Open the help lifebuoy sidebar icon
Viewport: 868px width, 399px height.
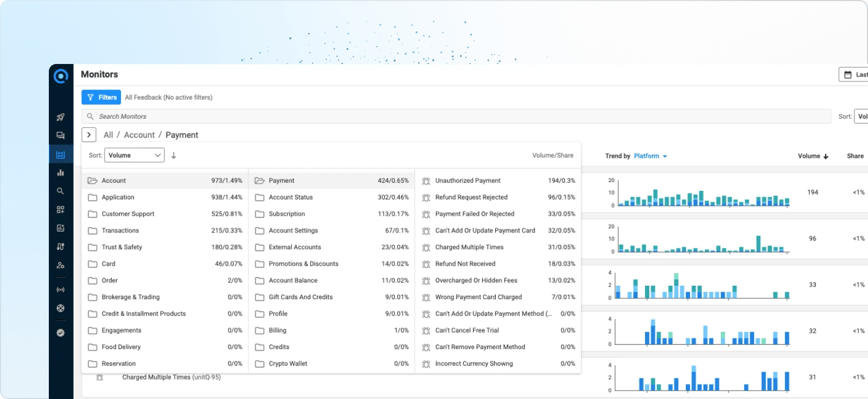(61, 308)
